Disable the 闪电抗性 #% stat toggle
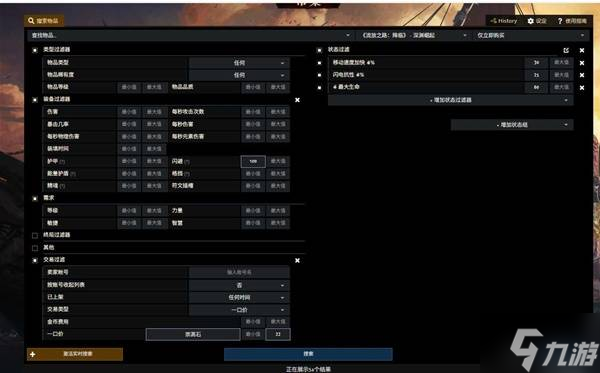 (x=320, y=75)
